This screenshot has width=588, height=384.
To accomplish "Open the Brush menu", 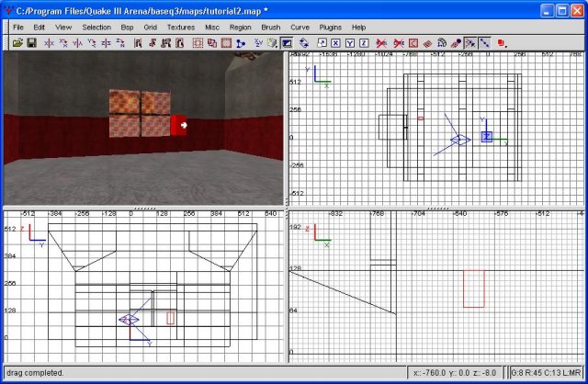I will click(271, 28).
